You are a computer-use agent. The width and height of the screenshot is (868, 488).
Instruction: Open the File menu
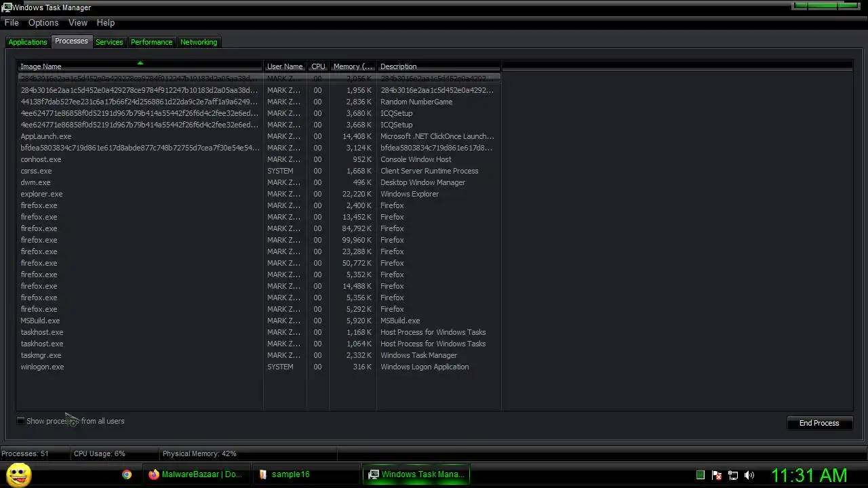coord(12,22)
